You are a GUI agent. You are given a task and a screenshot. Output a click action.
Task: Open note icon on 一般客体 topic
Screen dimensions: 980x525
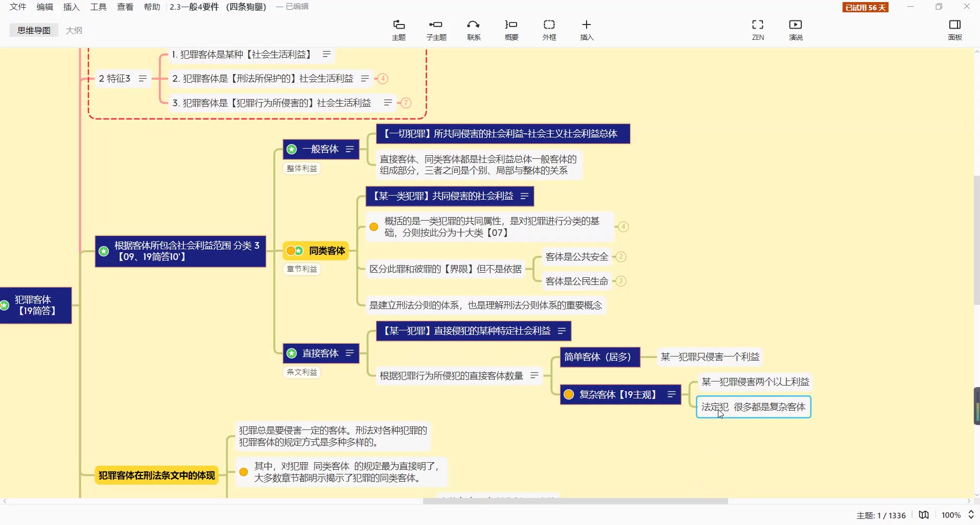(x=349, y=149)
